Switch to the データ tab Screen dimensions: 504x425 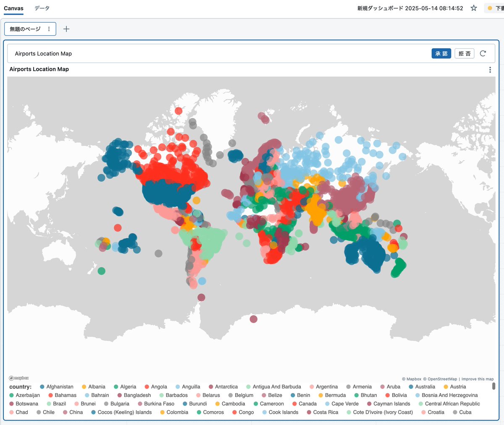42,8
